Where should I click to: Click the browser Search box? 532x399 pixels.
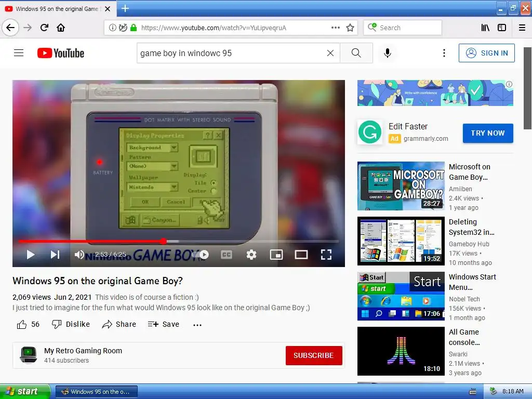pyautogui.click(x=403, y=28)
